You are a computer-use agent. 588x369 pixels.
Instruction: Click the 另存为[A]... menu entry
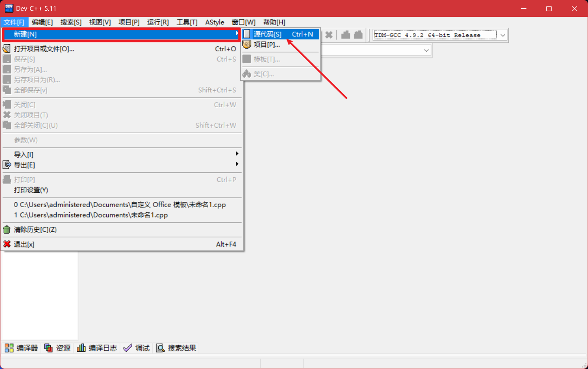coord(121,69)
